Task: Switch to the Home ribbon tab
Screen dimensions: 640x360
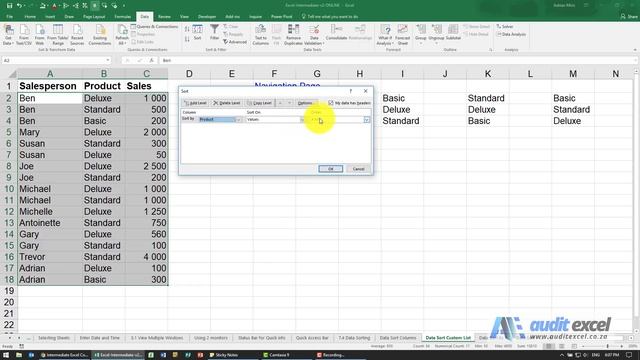Action: click(30, 17)
